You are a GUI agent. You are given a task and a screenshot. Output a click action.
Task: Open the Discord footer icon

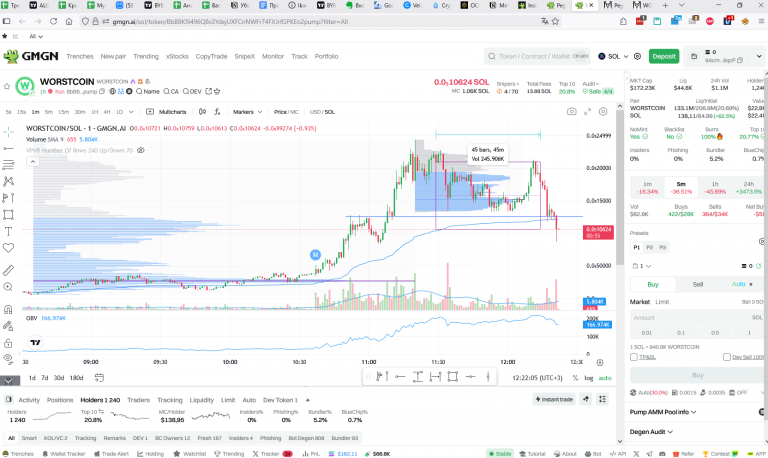(662, 454)
